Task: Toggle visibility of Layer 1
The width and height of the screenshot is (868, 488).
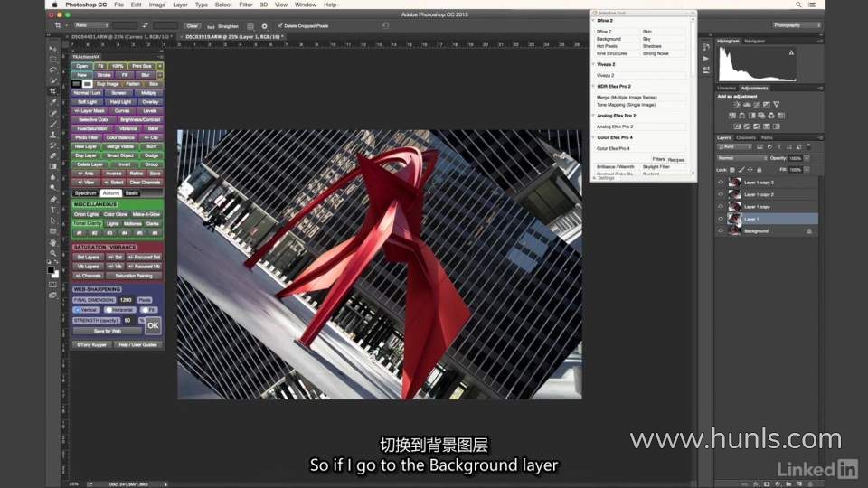Action: click(x=721, y=219)
